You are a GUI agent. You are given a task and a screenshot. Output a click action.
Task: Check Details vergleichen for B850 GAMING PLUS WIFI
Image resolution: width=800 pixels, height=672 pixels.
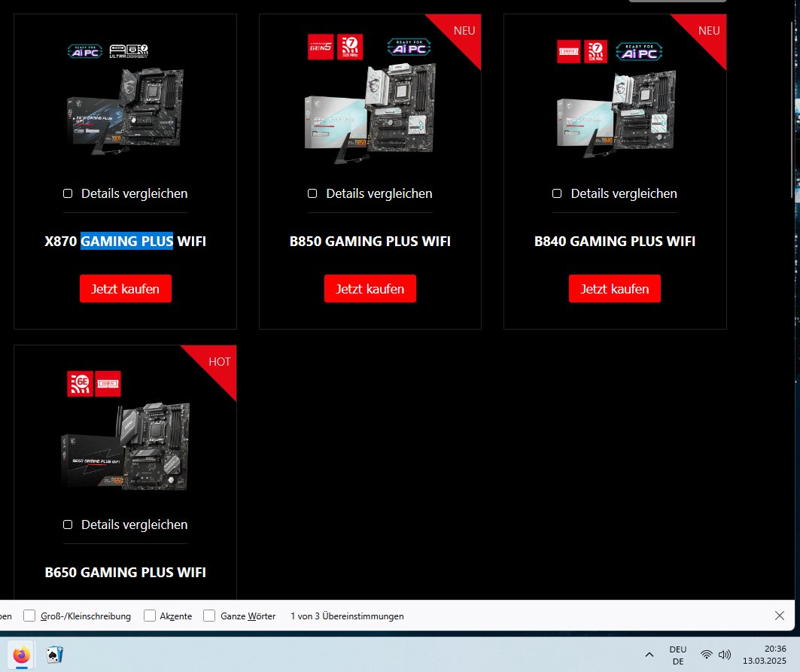click(x=312, y=193)
